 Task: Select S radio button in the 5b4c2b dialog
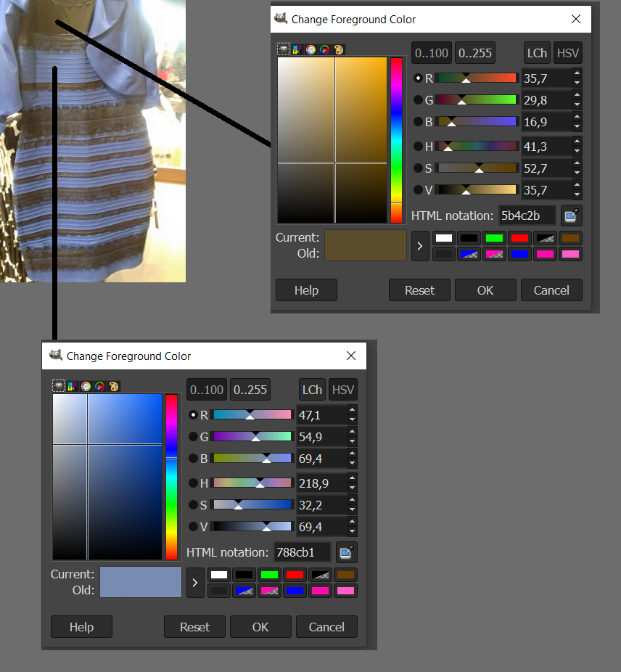(x=418, y=168)
